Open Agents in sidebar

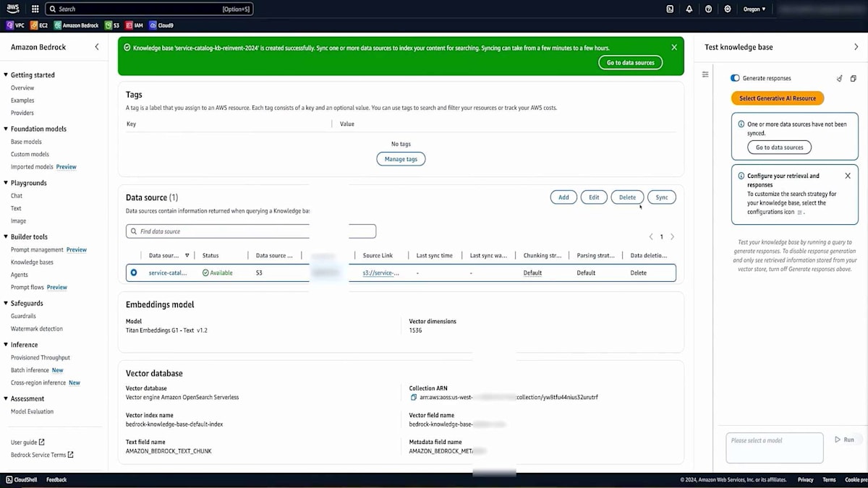(x=20, y=275)
